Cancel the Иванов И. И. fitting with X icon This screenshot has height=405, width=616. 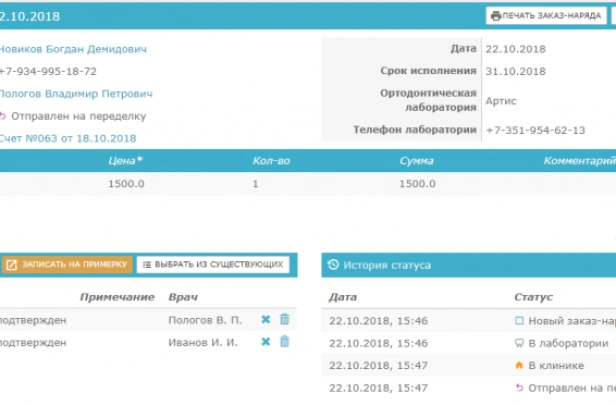pos(266,342)
